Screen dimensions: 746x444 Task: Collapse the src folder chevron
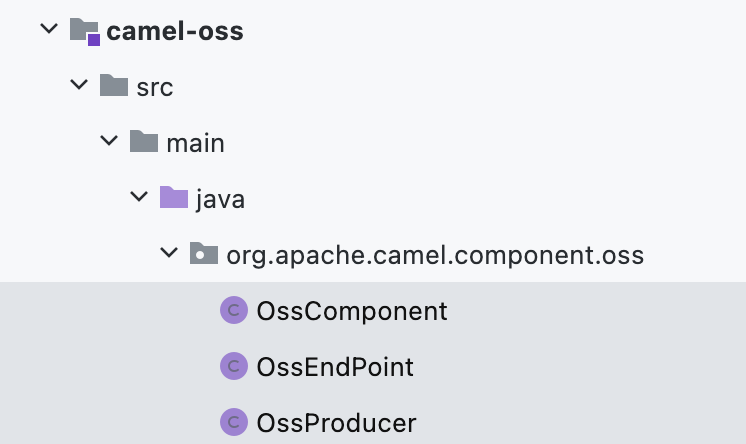point(79,85)
